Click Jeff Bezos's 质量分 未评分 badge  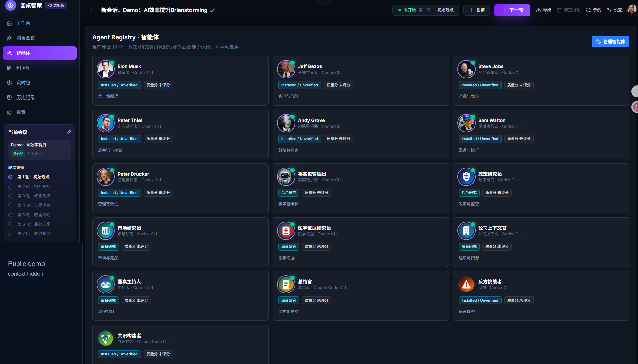point(338,85)
